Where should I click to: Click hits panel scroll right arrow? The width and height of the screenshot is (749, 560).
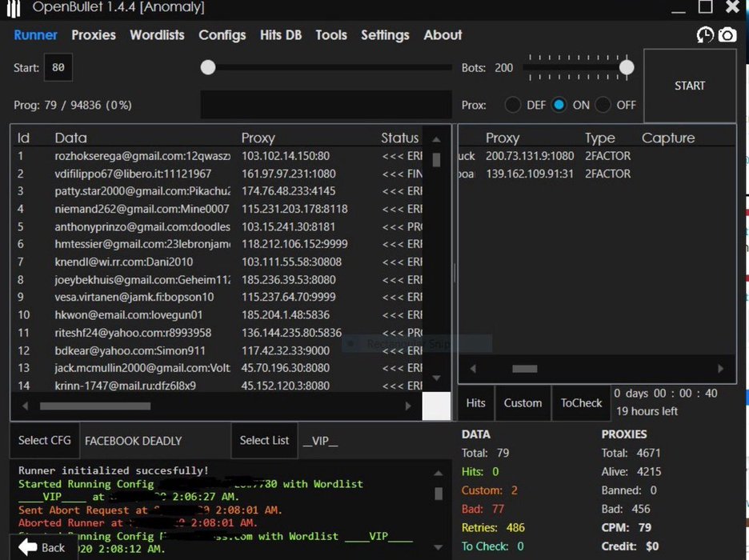pos(720,369)
